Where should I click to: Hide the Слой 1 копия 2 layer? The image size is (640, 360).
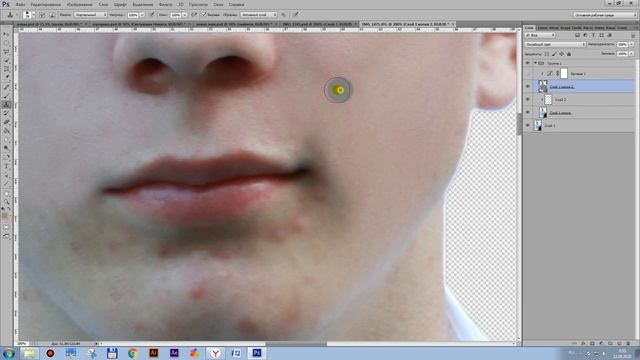527,86
